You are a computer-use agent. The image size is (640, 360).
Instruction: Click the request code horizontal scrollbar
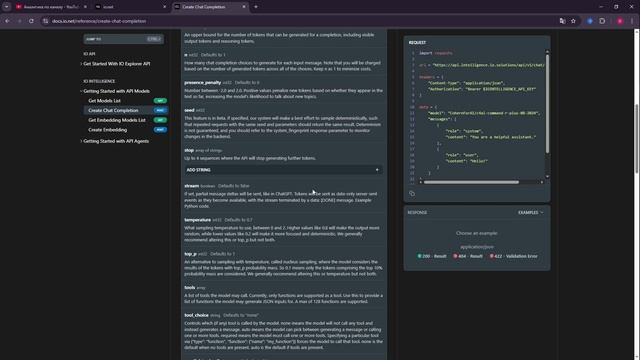tap(471, 182)
